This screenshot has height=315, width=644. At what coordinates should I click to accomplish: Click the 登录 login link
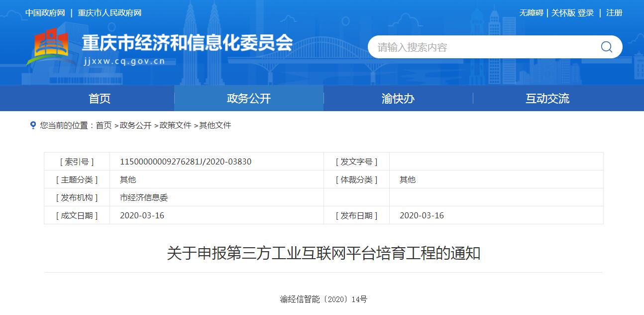coord(586,13)
